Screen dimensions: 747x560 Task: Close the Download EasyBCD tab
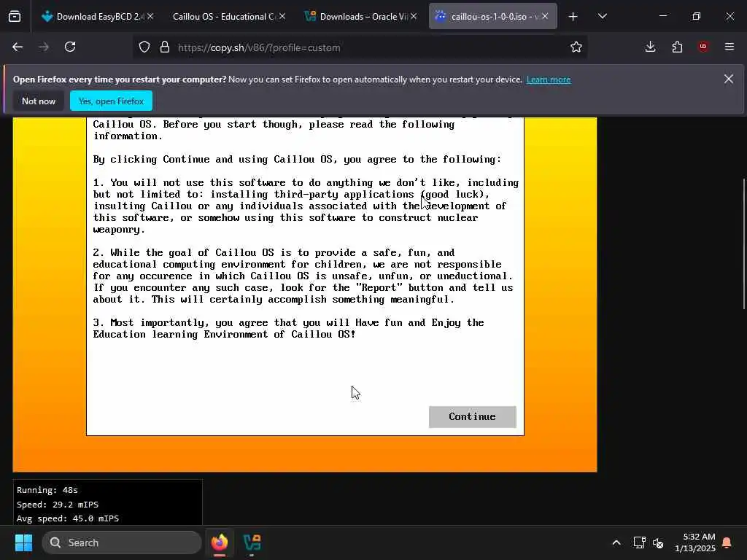pyautogui.click(x=150, y=16)
